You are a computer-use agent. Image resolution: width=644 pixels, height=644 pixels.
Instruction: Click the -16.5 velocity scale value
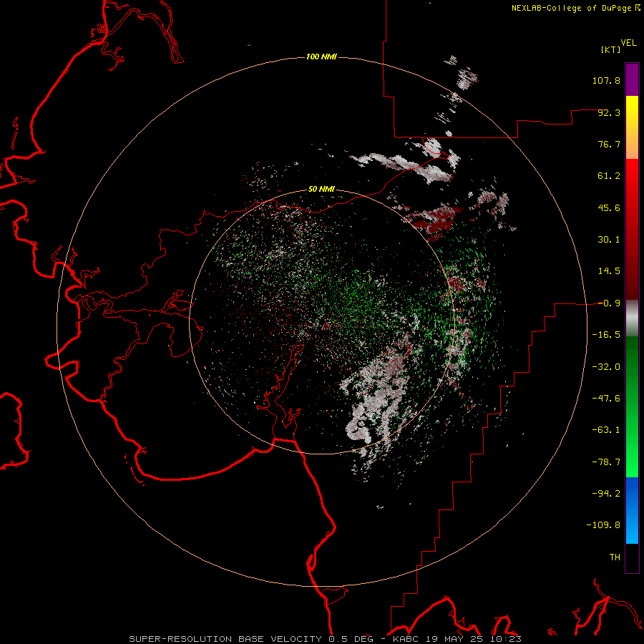point(606,335)
